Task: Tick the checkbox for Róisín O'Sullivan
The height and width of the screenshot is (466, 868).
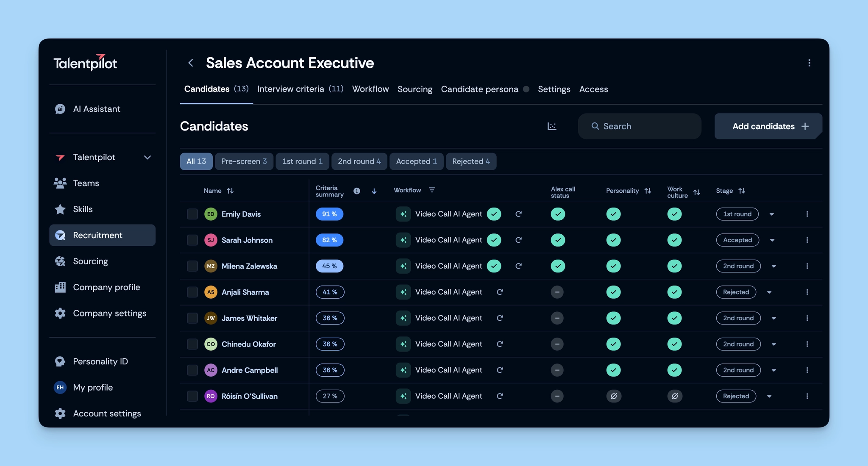Action: pyautogui.click(x=192, y=396)
